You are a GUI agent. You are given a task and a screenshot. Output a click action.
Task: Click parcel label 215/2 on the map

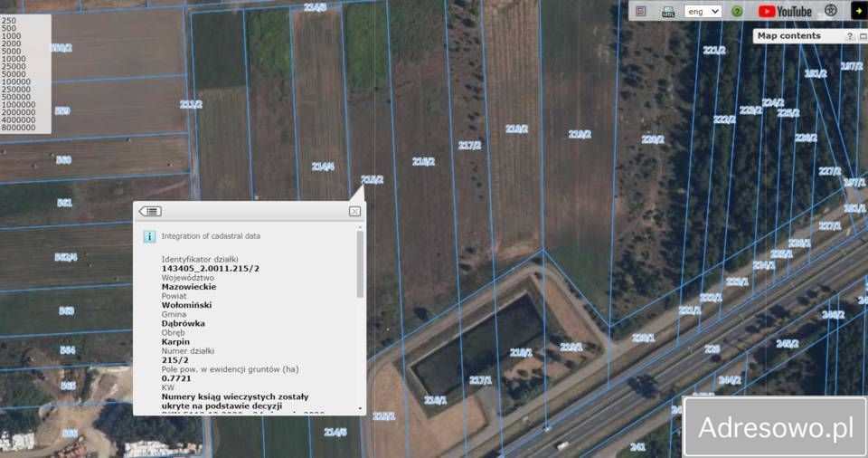click(x=372, y=179)
